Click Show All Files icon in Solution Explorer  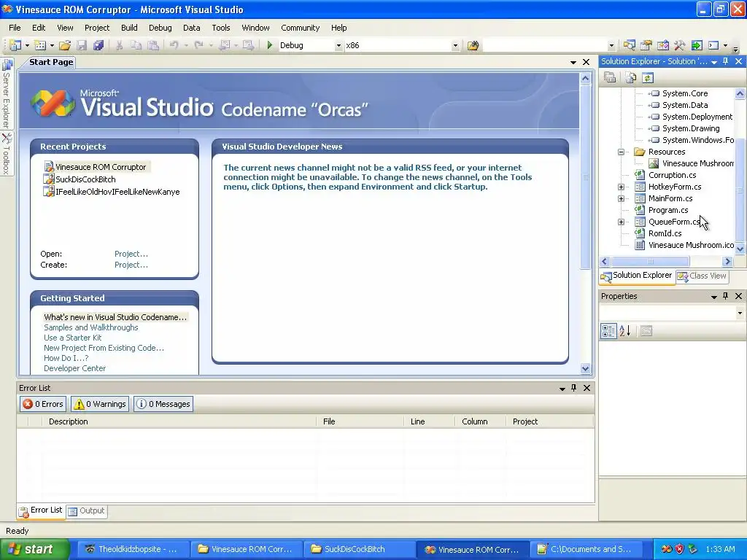pos(631,77)
